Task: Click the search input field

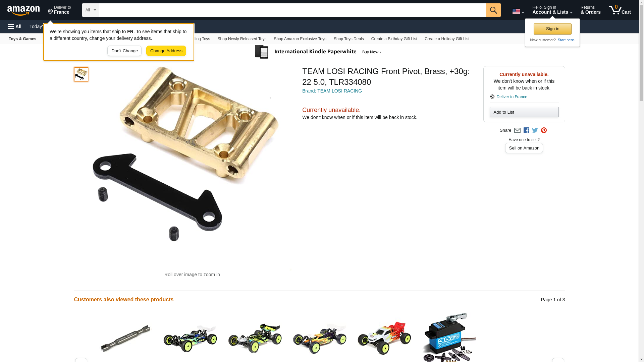Action: [x=292, y=10]
